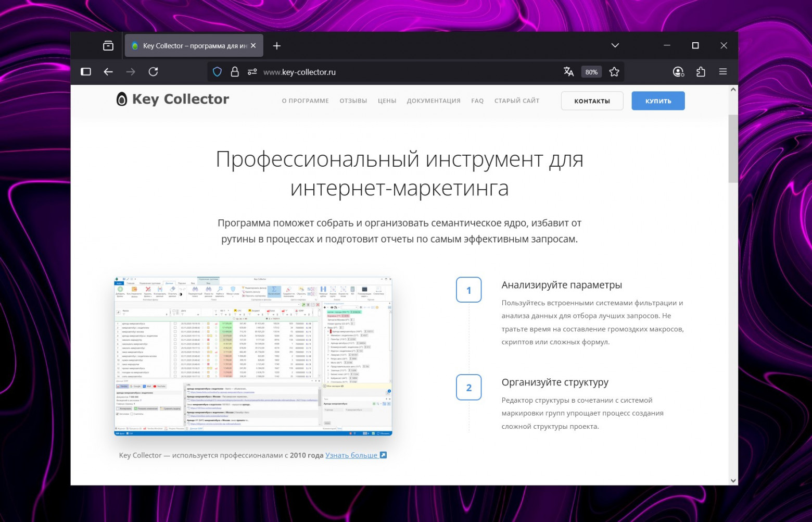Click the scrollbar up arrow
Screen dimensions: 812x522
(733, 90)
